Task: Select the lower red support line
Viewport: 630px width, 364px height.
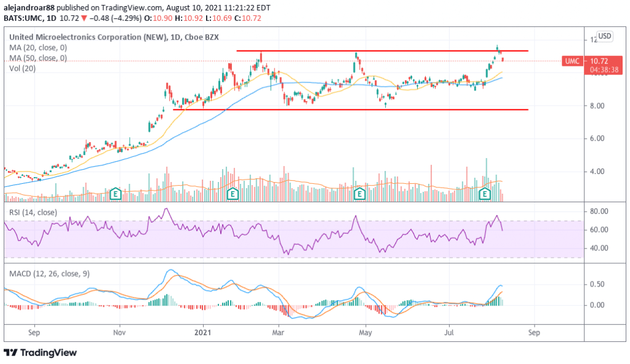Action: point(350,109)
